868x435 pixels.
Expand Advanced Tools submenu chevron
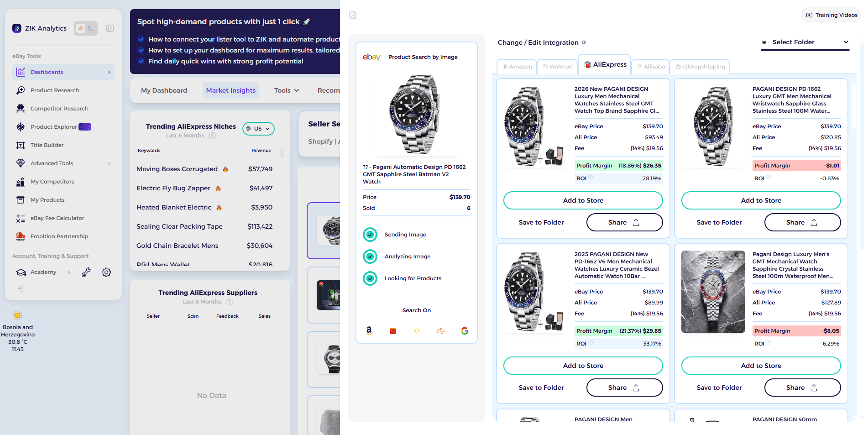[x=109, y=163]
